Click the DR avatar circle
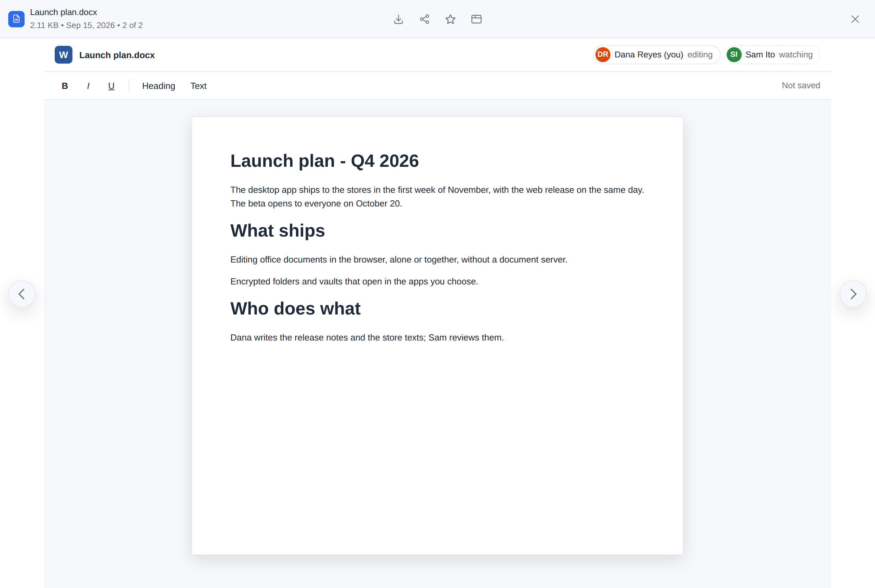Viewport: 875px width, 588px height. [x=603, y=55]
